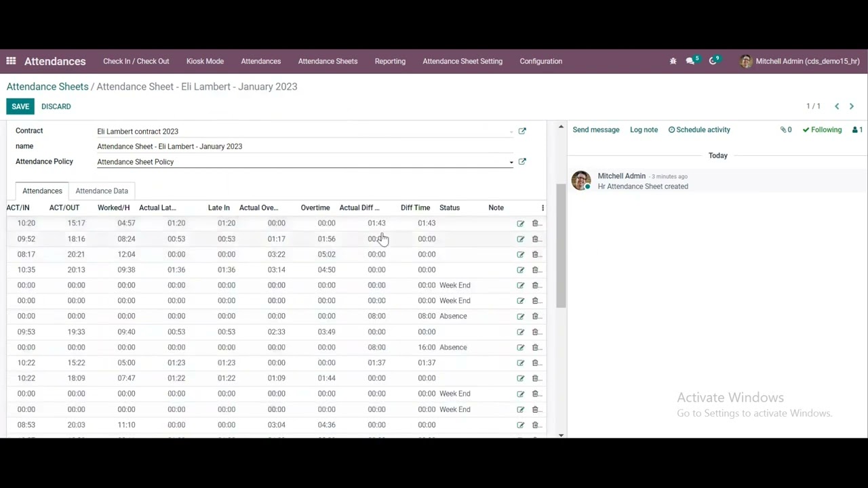868x488 pixels.
Task: Click Schedule activity
Action: (699, 129)
